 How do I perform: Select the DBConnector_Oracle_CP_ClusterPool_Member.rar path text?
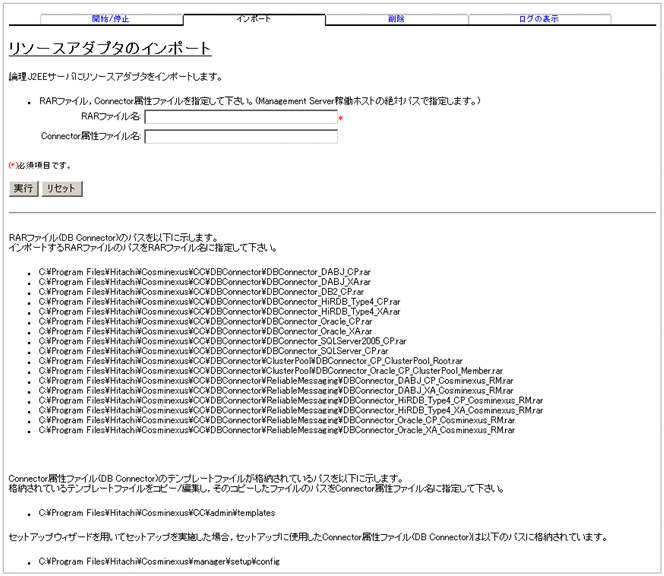click(271, 371)
